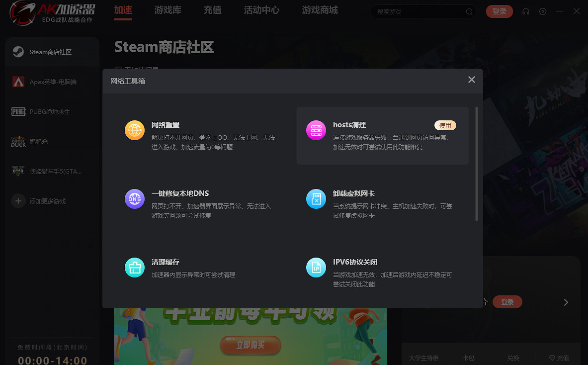Click the DNS repair purple icon
The width and height of the screenshot is (588, 365).
(135, 199)
